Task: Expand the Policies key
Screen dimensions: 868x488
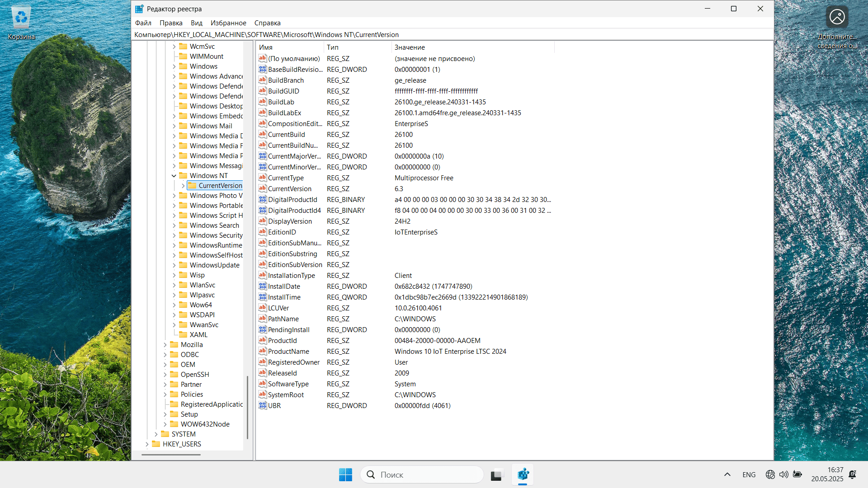Action: click(165, 394)
